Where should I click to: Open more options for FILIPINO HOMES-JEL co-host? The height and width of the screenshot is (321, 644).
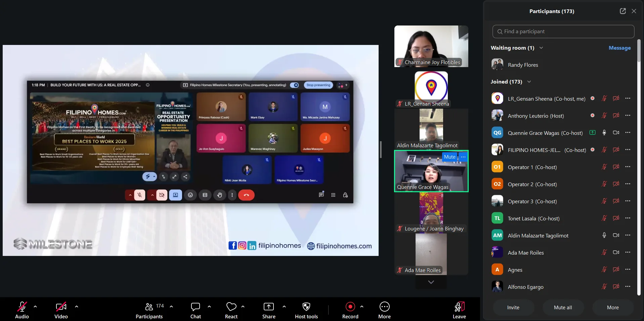tap(628, 150)
